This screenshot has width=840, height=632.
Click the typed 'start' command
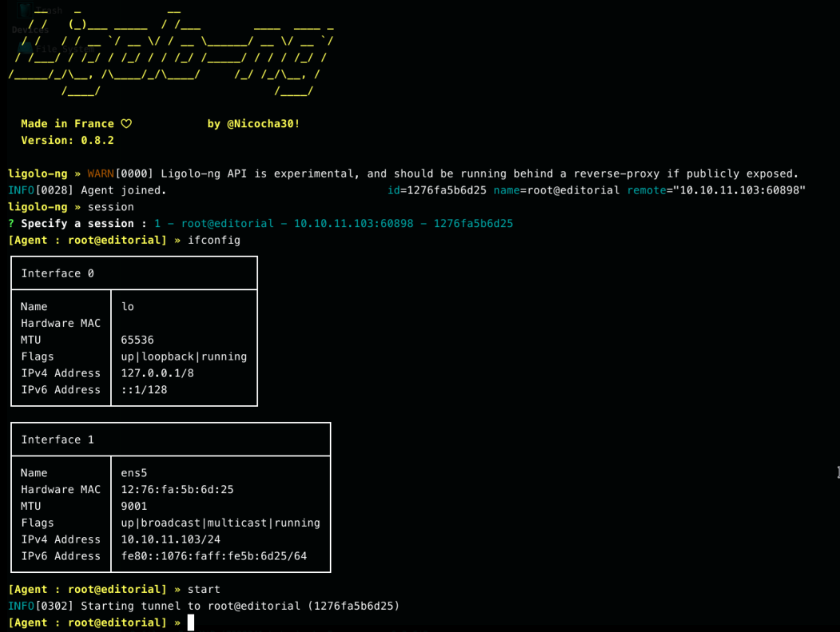point(204,589)
